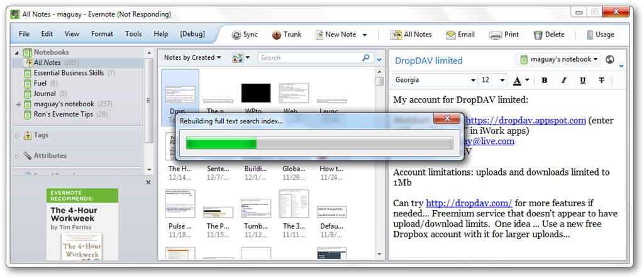Image resolution: width=644 pixels, height=278 pixels.
Task: Select the DropDAV note thumbnail
Action: 180,94
